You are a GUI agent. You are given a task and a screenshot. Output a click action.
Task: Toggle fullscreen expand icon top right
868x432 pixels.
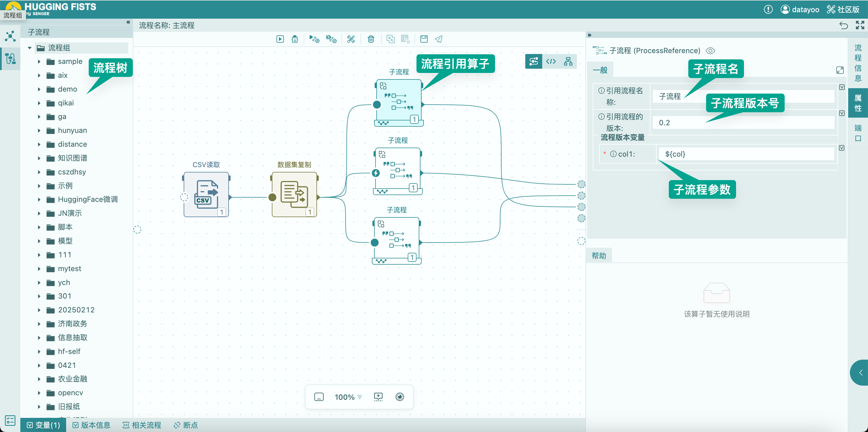[860, 25]
